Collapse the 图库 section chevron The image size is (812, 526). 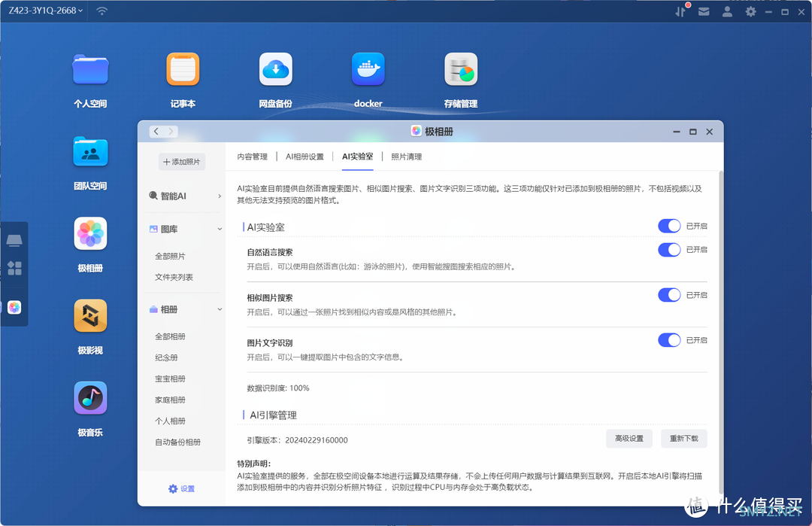pos(220,229)
